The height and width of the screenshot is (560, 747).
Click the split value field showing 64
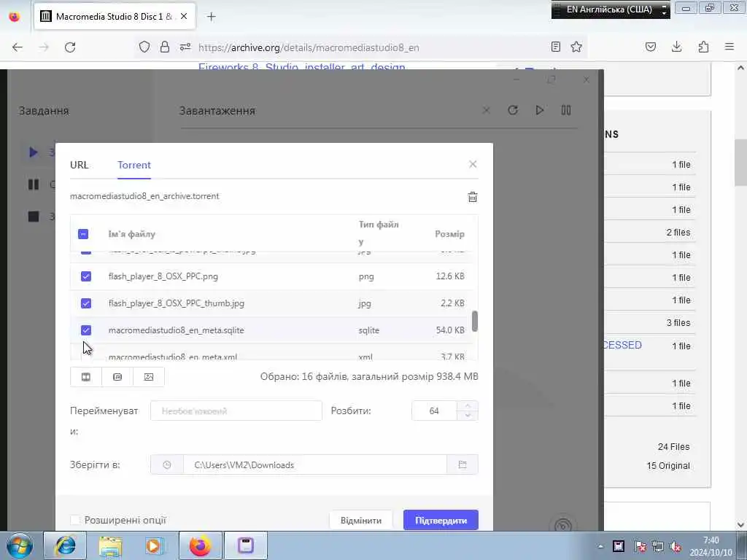(x=434, y=411)
